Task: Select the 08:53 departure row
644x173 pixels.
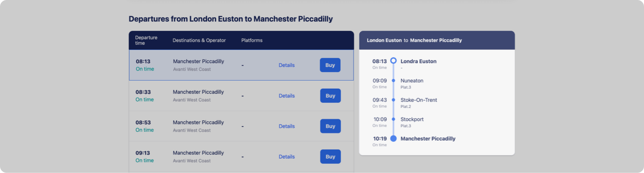Action: click(x=241, y=126)
